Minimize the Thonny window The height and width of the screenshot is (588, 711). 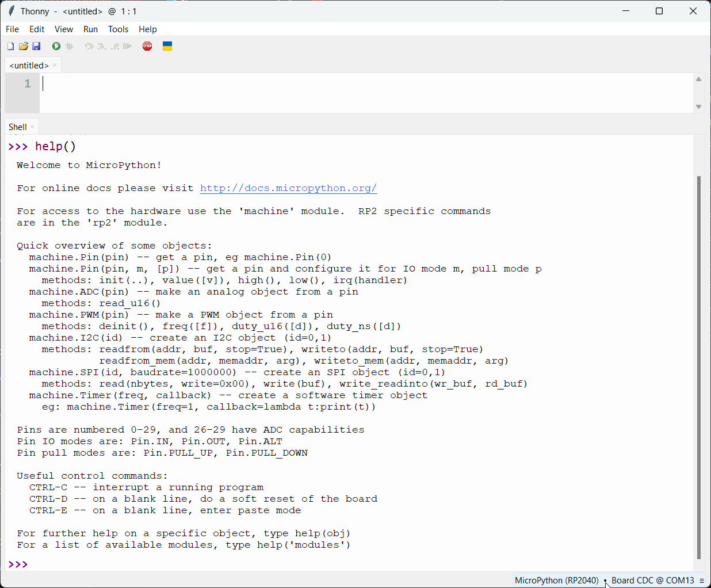click(626, 11)
